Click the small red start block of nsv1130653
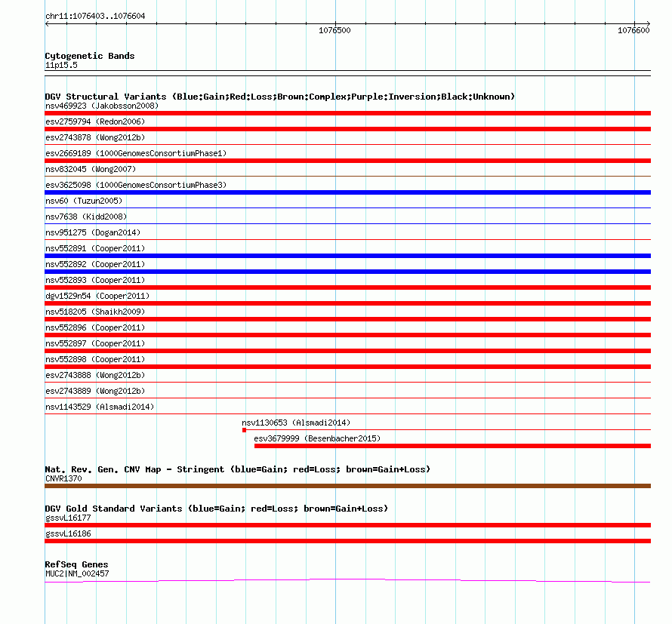 coord(244,430)
